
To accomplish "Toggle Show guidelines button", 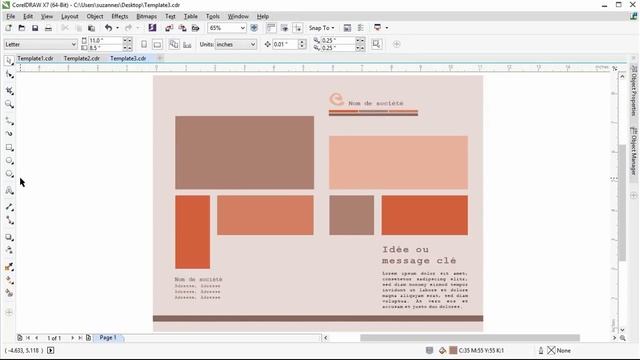I will [298, 28].
